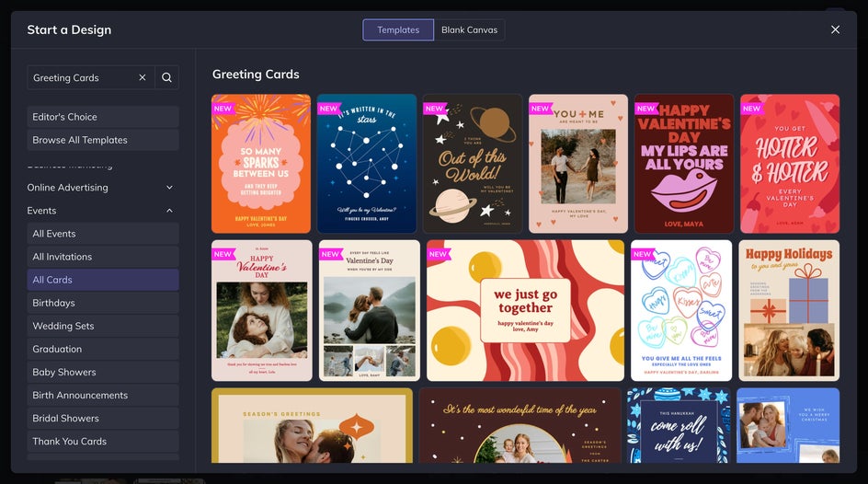Open the candy hearts All The Feels template
The height and width of the screenshot is (484, 868).
[x=681, y=310]
